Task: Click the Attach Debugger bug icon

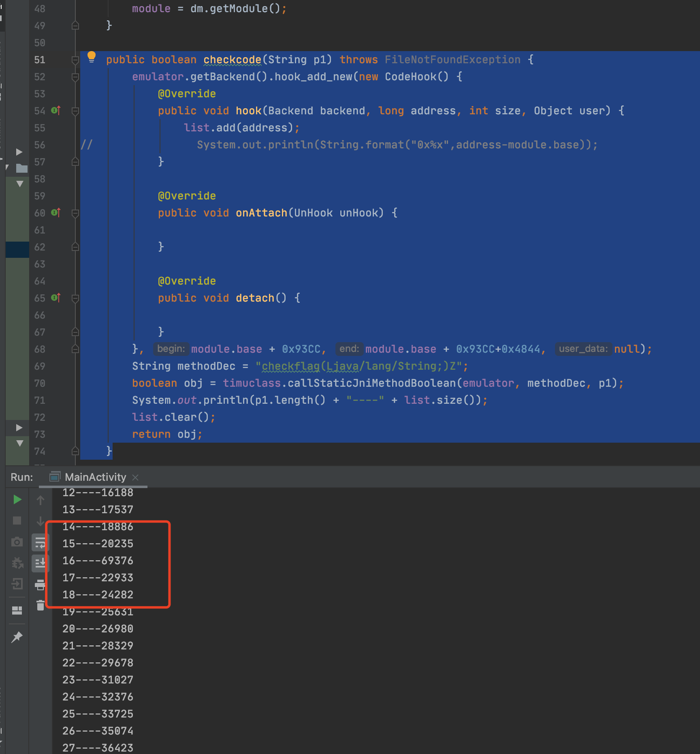Action: tap(17, 563)
